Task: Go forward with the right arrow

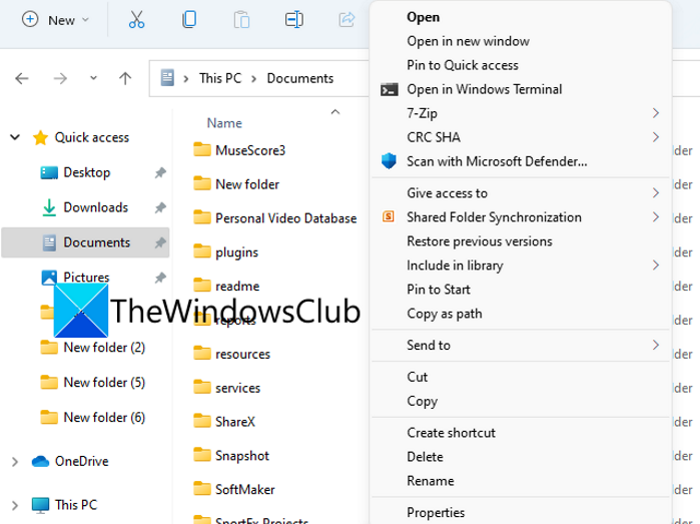Action: 60,79
